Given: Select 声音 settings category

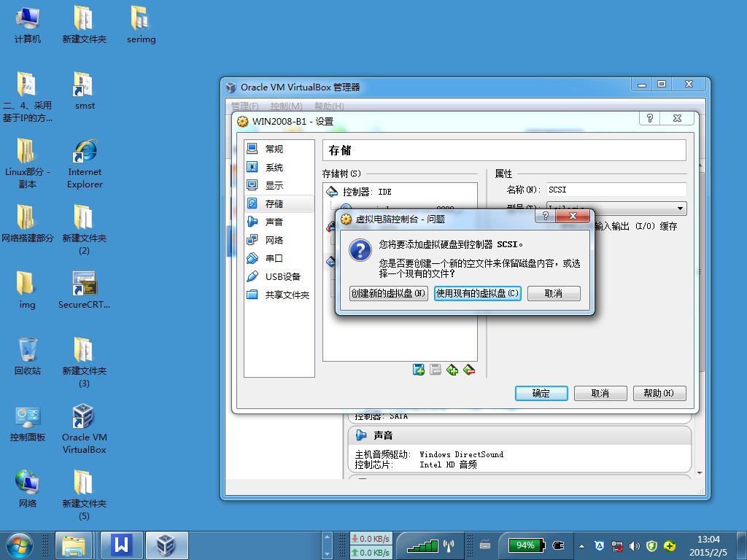Looking at the screenshot, I should [x=274, y=222].
